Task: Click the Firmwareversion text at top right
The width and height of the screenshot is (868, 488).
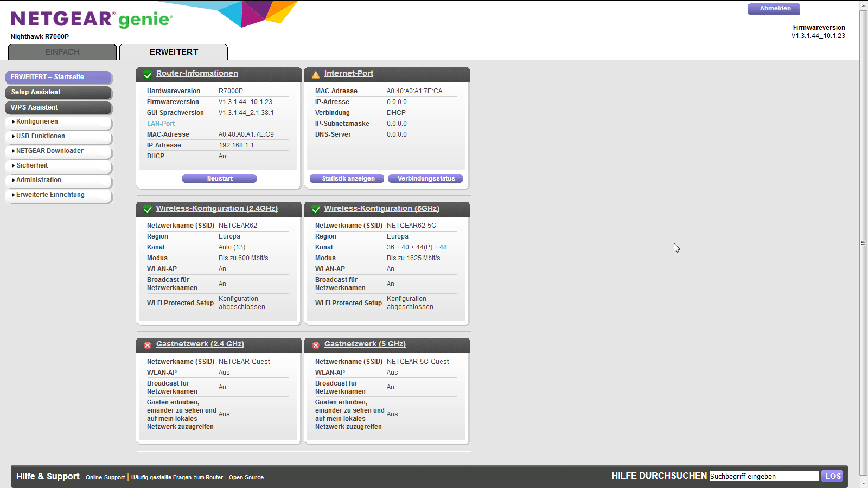Action: pyautogui.click(x=819, y=28)
